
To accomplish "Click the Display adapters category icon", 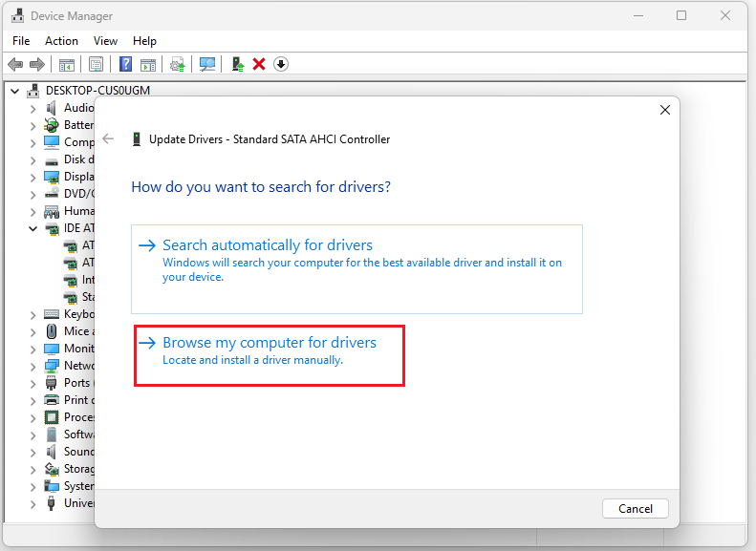I will (52, 177).
